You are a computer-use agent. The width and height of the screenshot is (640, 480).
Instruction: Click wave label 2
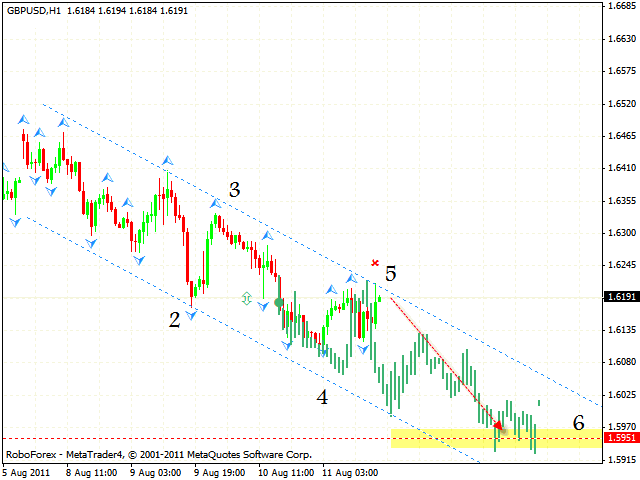pyautogui.click(x=174, y=320)
